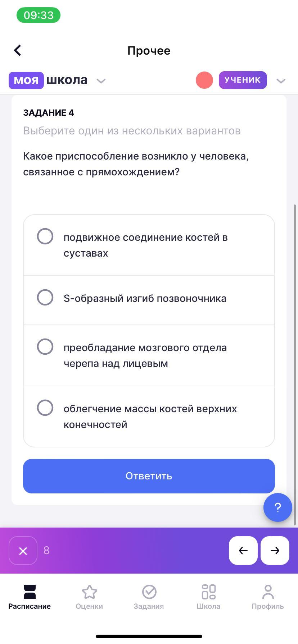Expand the chevron beside Ученик badge
Viewport: 298px width, 644px height.
(281, 81)
